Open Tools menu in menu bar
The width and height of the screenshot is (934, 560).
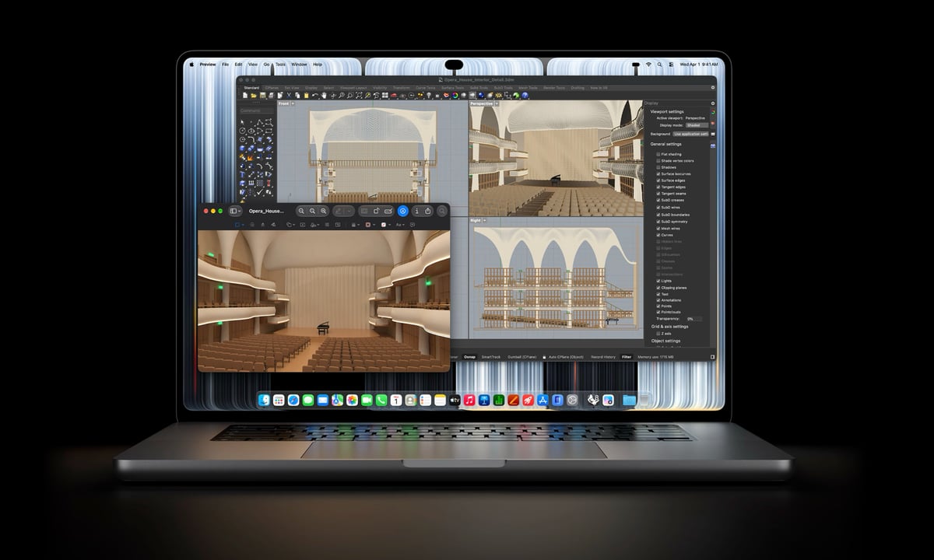(280, 64)
